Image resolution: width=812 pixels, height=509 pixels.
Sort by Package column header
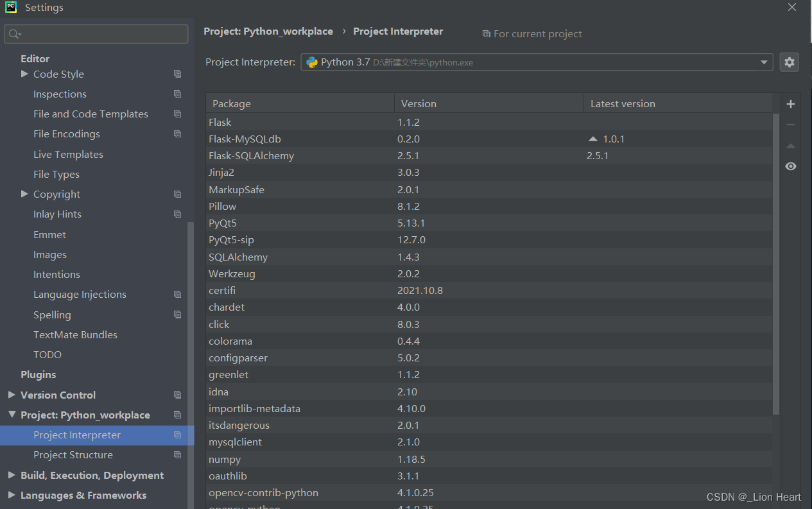[x=300, y=103]
